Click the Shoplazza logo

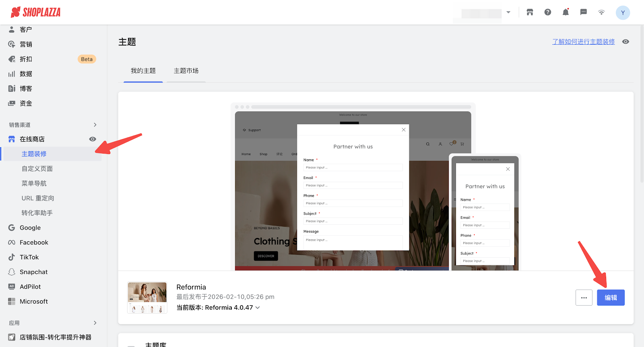(36, 12)
